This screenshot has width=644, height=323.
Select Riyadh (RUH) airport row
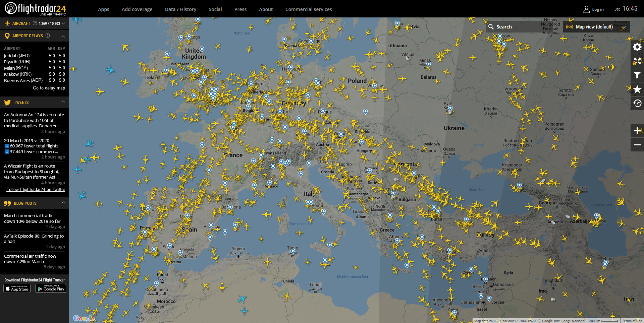click(x=34, y=62)
